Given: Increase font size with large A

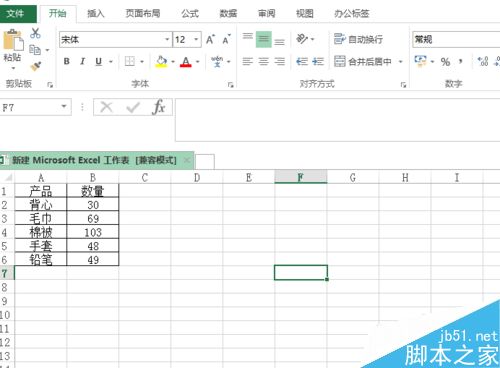Looking at the screenshot, I should (210, 40).
